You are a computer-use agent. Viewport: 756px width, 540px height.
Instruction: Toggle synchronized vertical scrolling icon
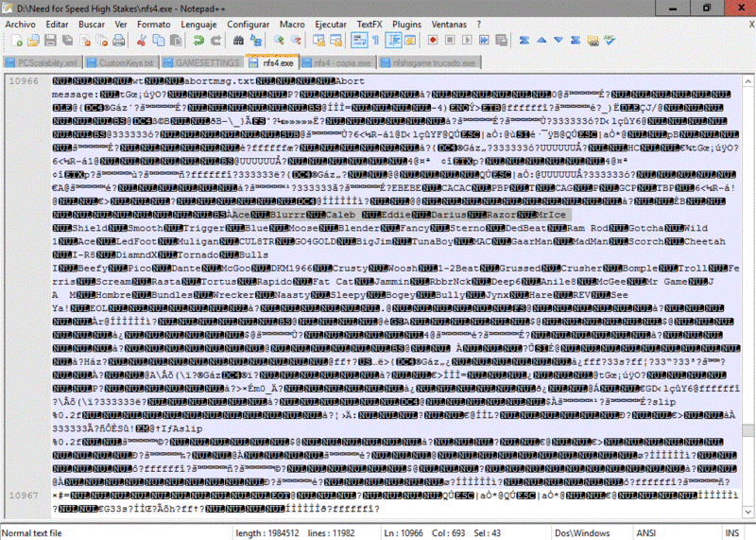click(318, 41)
